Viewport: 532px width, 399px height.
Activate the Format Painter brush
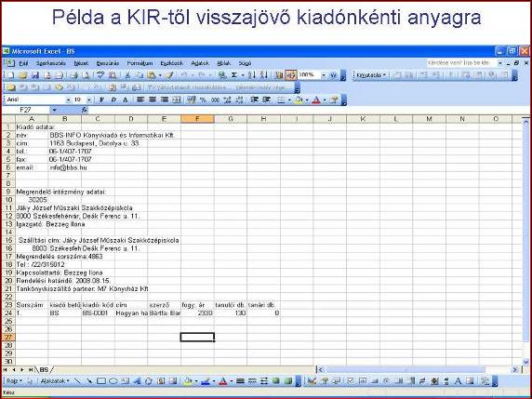coord(169,75)
